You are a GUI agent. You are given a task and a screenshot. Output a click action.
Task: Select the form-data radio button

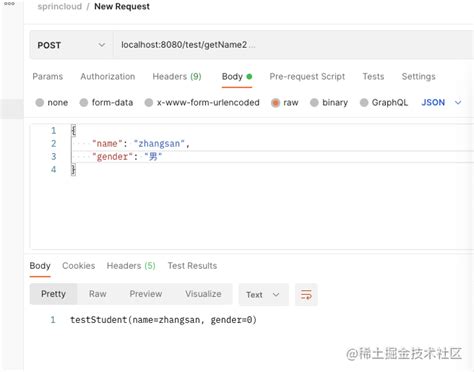[84, 102]
